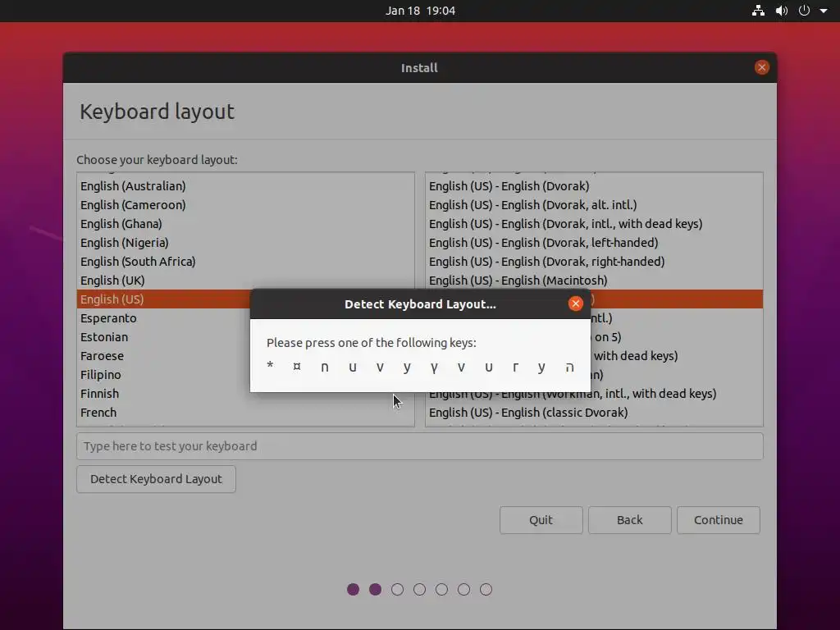Click the second filled progress dot

[x=375, y=589]
